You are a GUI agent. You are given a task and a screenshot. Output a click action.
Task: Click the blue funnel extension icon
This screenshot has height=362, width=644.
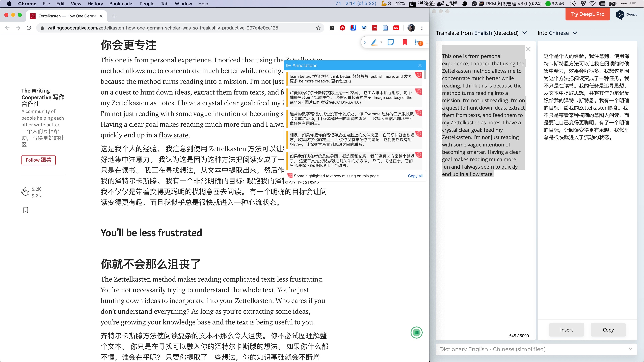point(364,28)
